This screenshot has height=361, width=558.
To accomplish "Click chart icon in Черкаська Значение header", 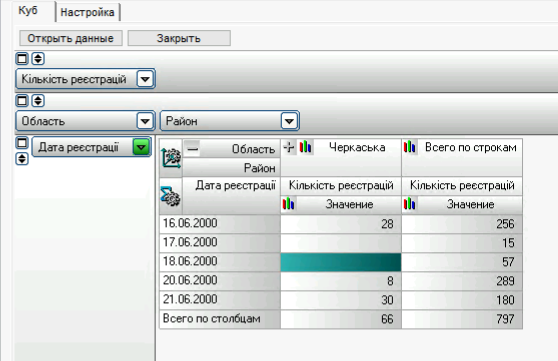I will 289,204.
